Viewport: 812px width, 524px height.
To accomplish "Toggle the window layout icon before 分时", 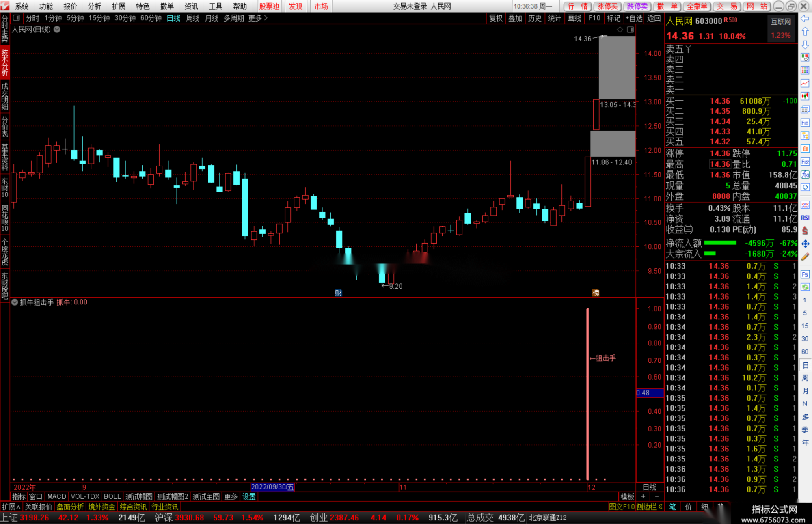I will (17, 18).
